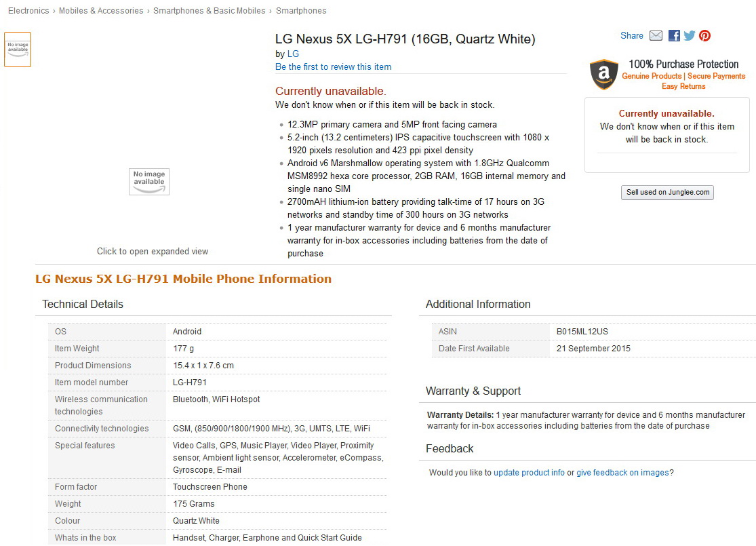Viewport: 756px width, 546px height.
Task: Click the update product info link
Action: coord(529,473)
